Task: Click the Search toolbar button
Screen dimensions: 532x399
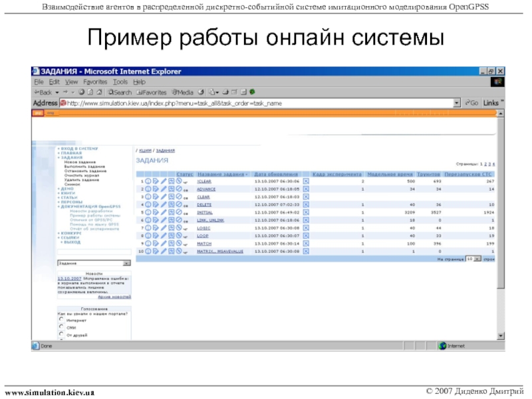Action: click(x=120, y=92)
